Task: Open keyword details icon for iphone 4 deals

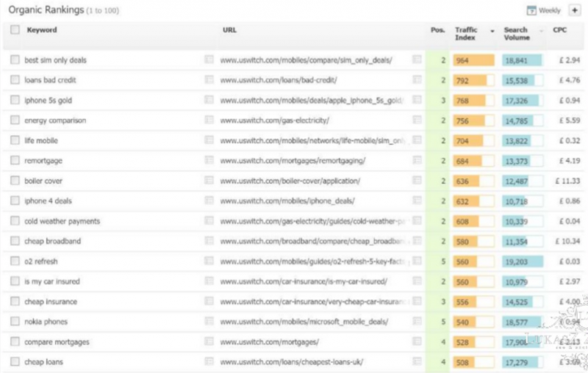Action: (209, 200)
